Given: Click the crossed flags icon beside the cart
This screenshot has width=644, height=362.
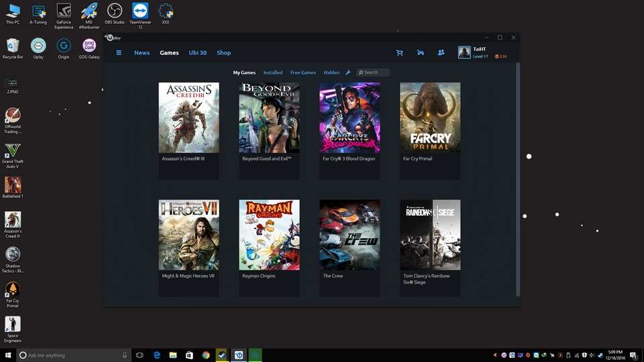Looking at the screenshot, I should pos(421,52).
